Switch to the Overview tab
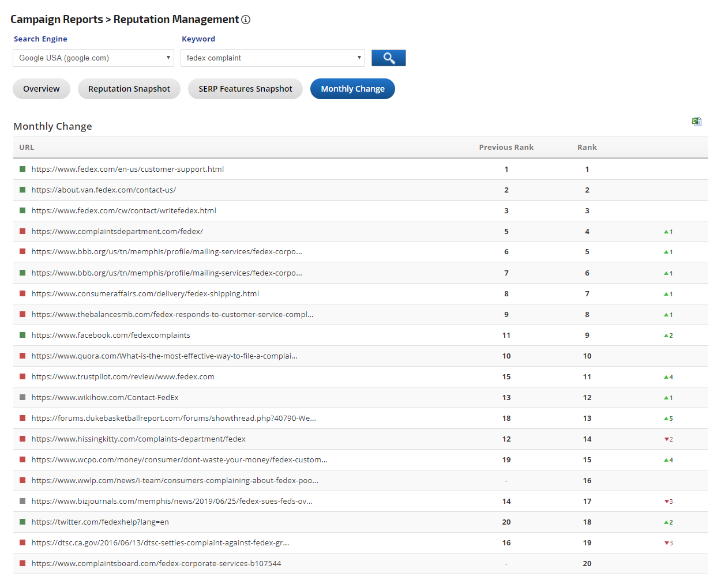The width and height of the screenshot is (721, 588). (42, 89)
